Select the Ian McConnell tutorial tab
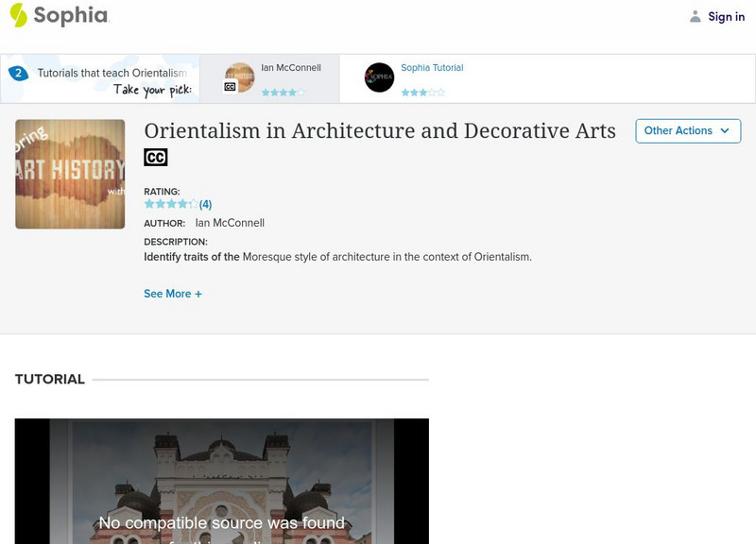 [269, 78]
